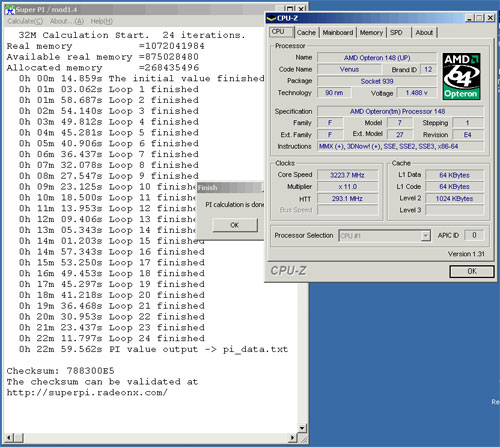This screenshot has width=500, height=447.
Task: Open the Processor Selection dropdown
Action: (x=384, y=236)
